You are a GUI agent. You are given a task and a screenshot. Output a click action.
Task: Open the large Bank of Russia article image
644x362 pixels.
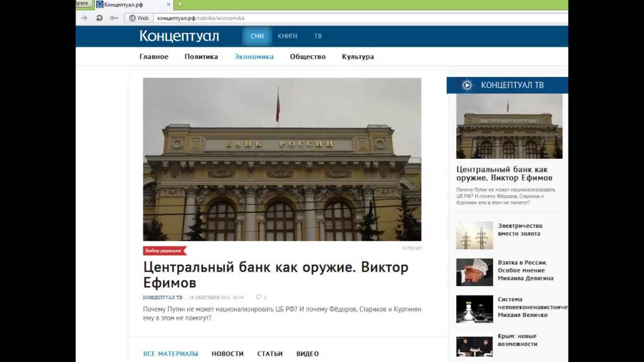(282, 159)
